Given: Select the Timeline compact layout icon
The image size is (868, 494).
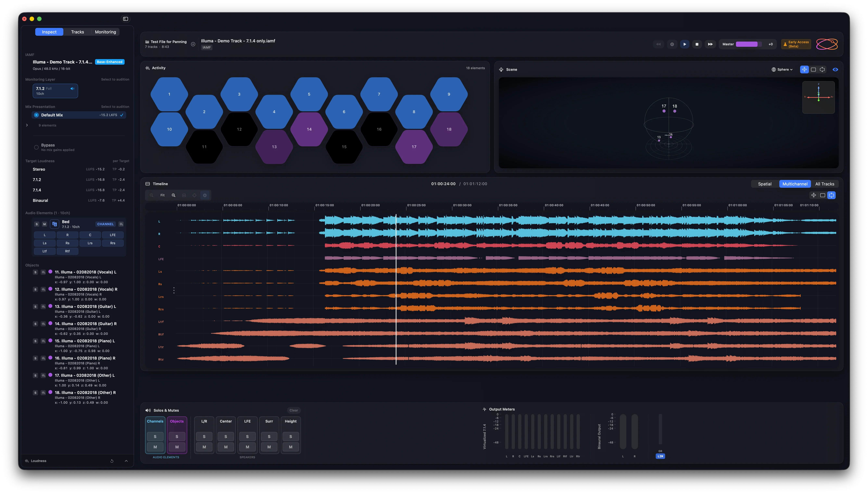Looking at the screenshot, I should (x=814, y=195).
